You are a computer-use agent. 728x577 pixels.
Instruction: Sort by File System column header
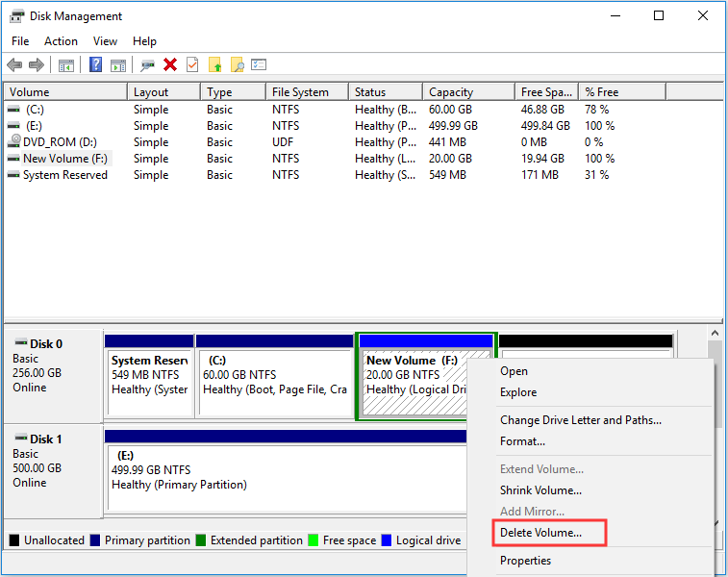(x=307, y=92)
